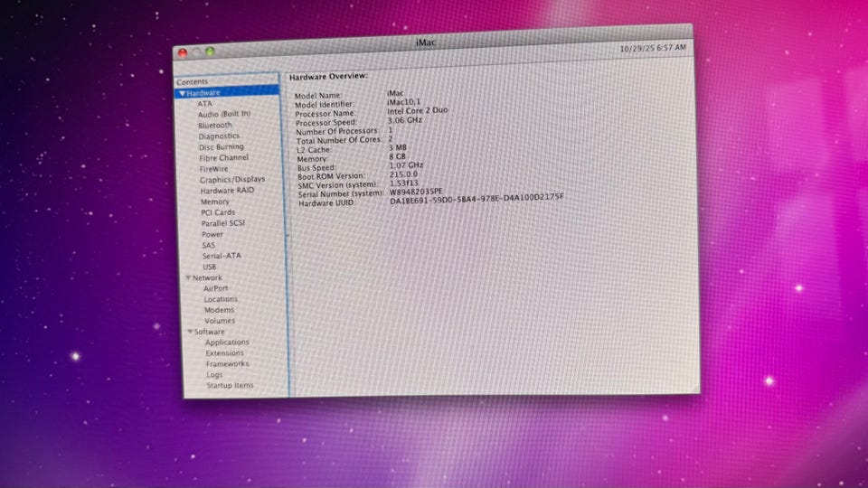Select SAS in the sidebar
868x488 pixels.
click(x=209, y=245)
